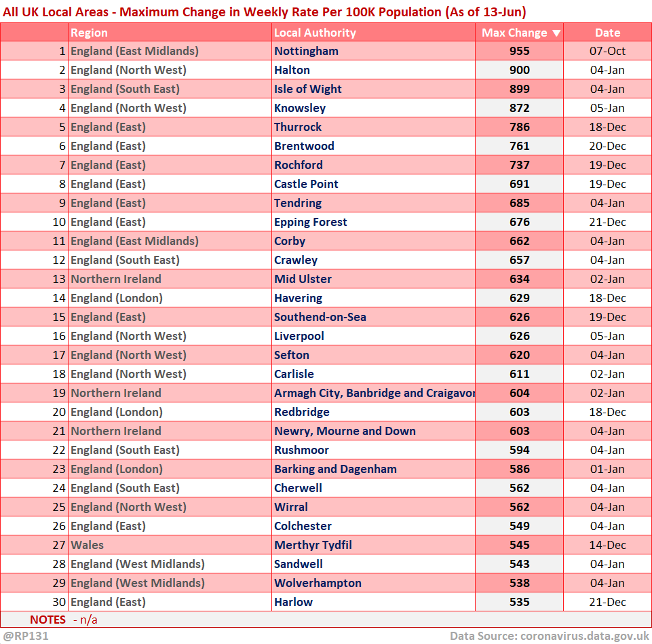The image size is (652, 644).
Task: Select the Mid Ulster entry
Action: [x=303, y=279]
